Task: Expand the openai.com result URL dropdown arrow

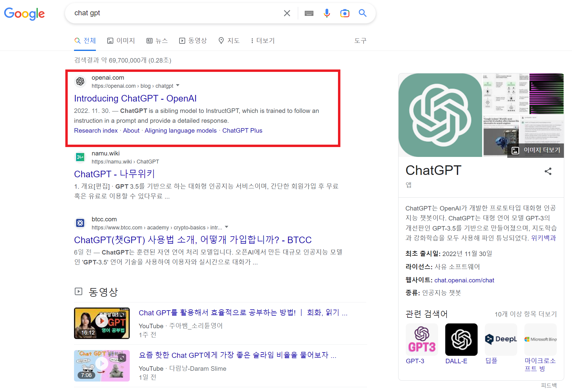Action: click(178, 86)
